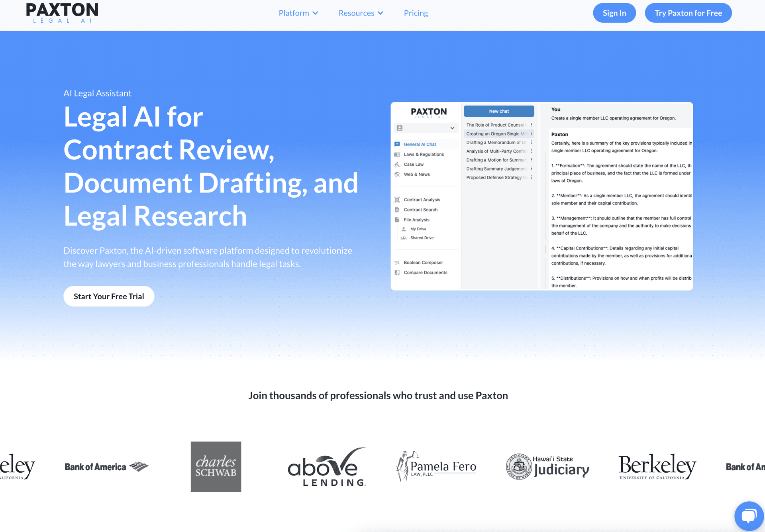Open Contract Analysis label in sidebar
765x532 pixels.
coord(422,200)
